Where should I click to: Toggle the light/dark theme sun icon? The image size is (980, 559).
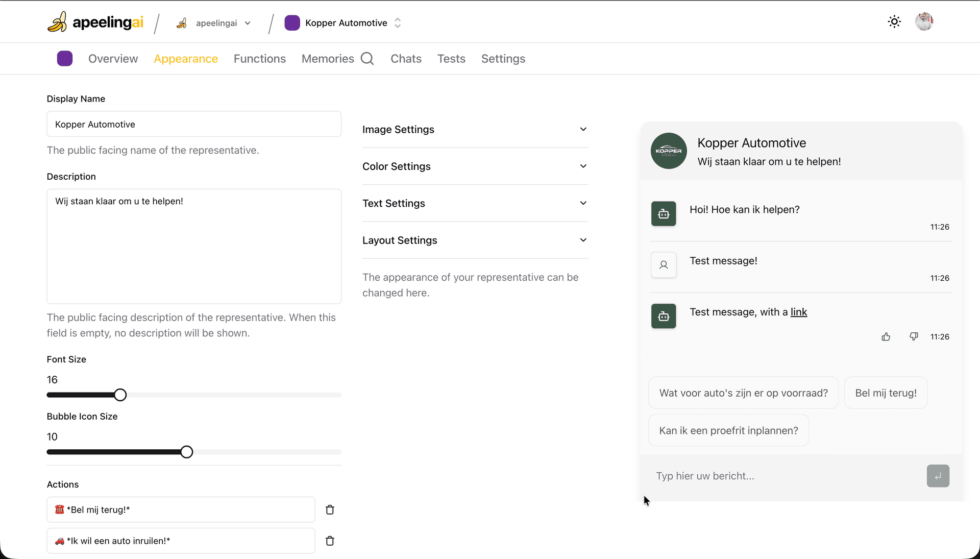[x=894, y=21]
